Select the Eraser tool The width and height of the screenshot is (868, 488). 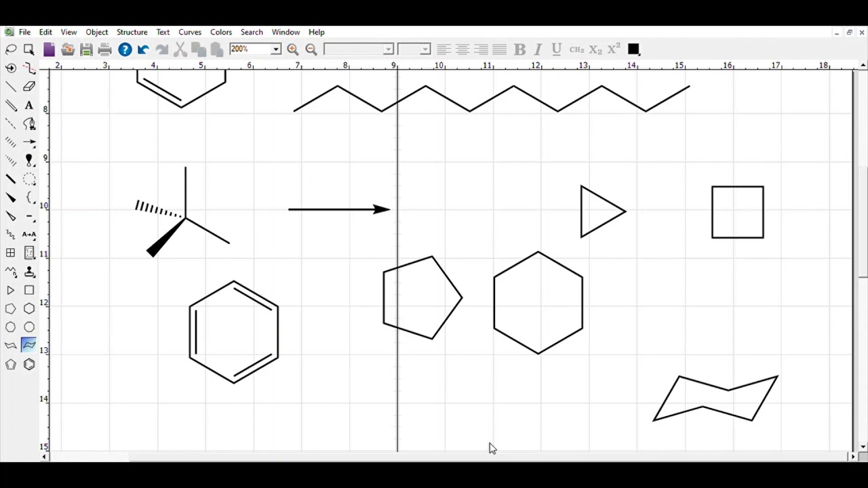[29, 87]
